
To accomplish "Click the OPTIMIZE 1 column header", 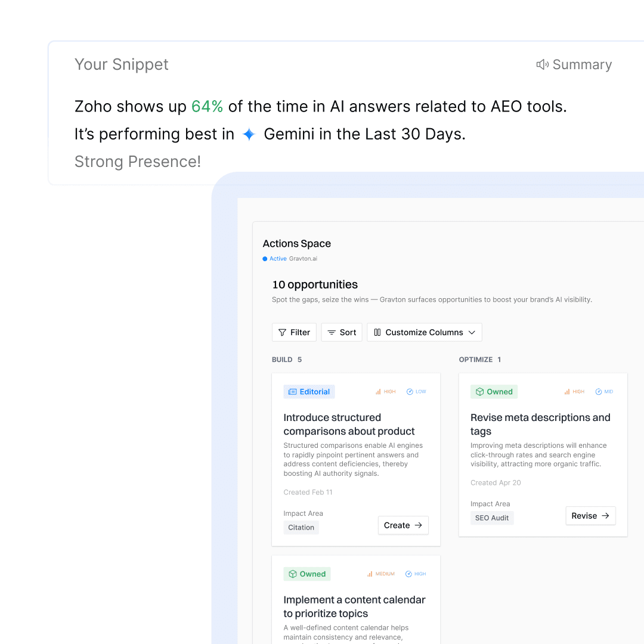I will 479,360.
